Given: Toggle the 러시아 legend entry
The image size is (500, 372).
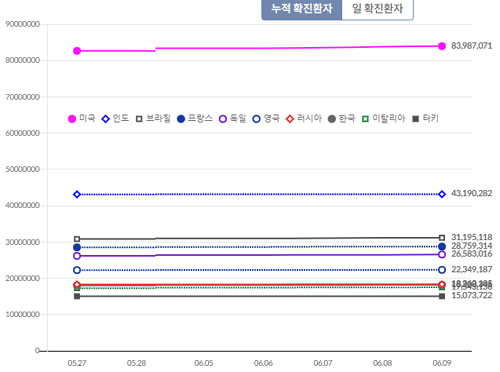Looking at the screenshot, I should coord(304,118).
